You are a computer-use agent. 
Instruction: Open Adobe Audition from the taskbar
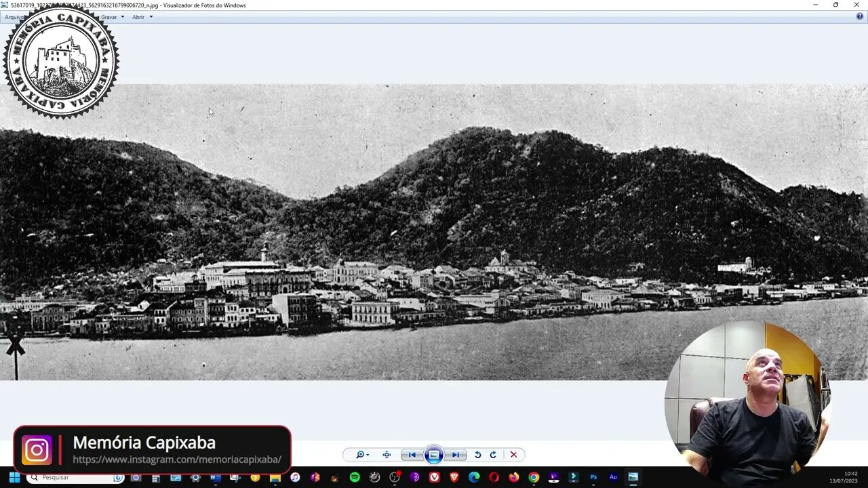613,477
